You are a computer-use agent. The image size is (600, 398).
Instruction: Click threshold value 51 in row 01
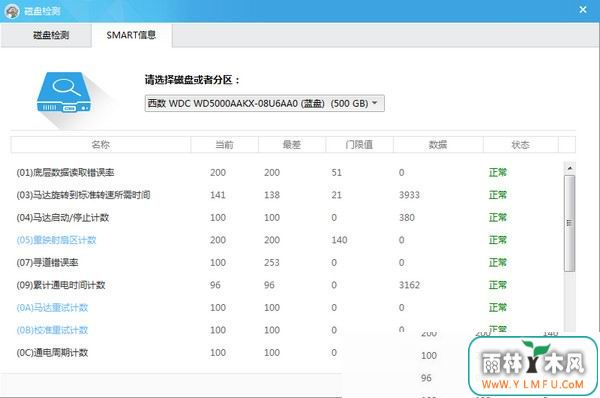[337, 173]
